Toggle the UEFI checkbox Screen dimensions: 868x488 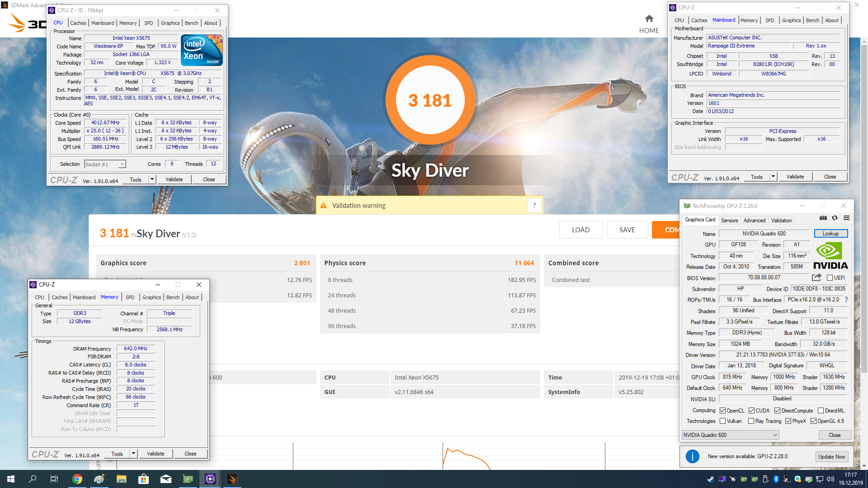tap(830, 278)
